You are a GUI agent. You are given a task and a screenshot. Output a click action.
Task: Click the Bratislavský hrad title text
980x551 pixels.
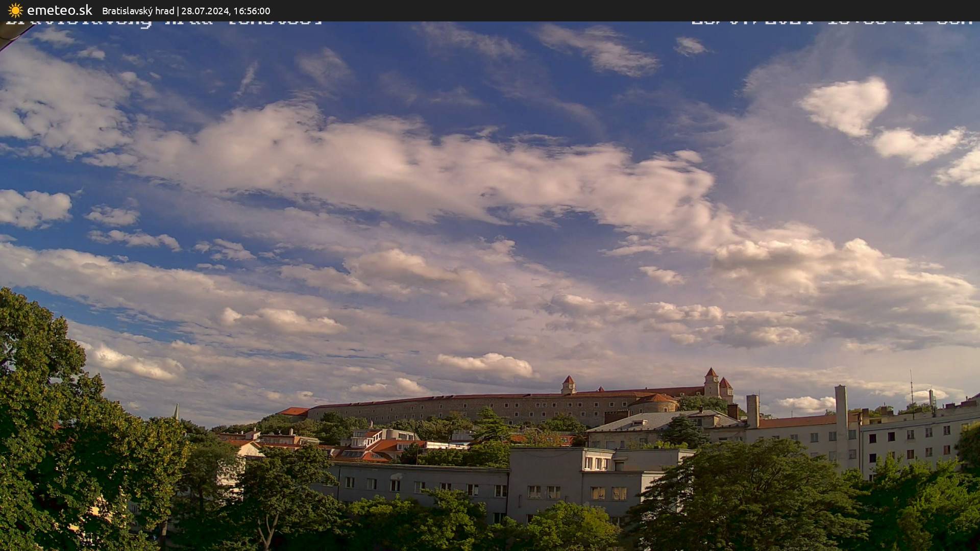point(138,11)
